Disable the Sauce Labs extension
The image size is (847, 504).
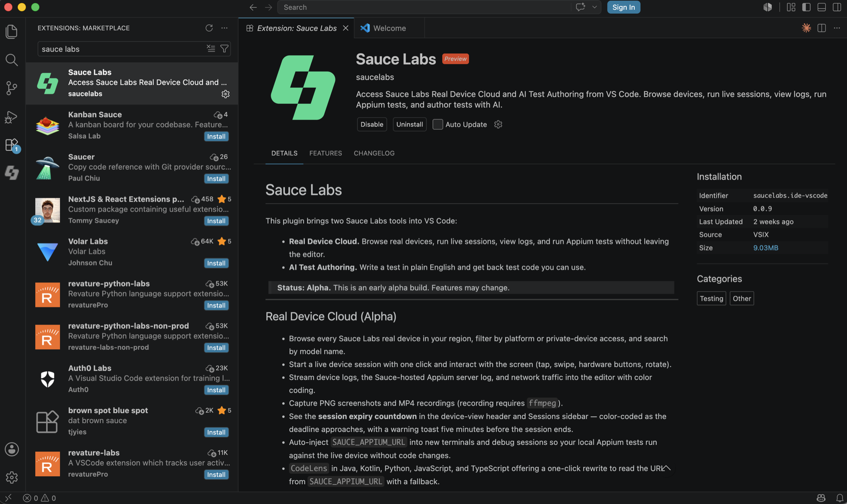[372, 125]
